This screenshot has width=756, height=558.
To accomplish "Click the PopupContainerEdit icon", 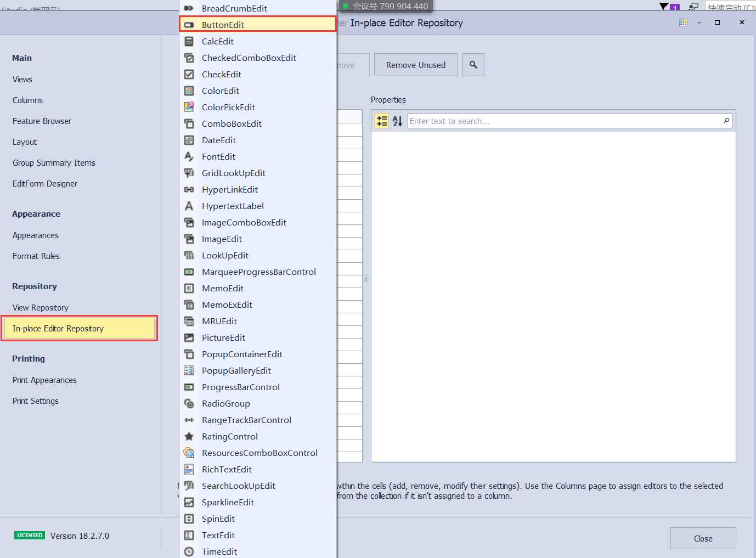I will click(x=189, y=354).
